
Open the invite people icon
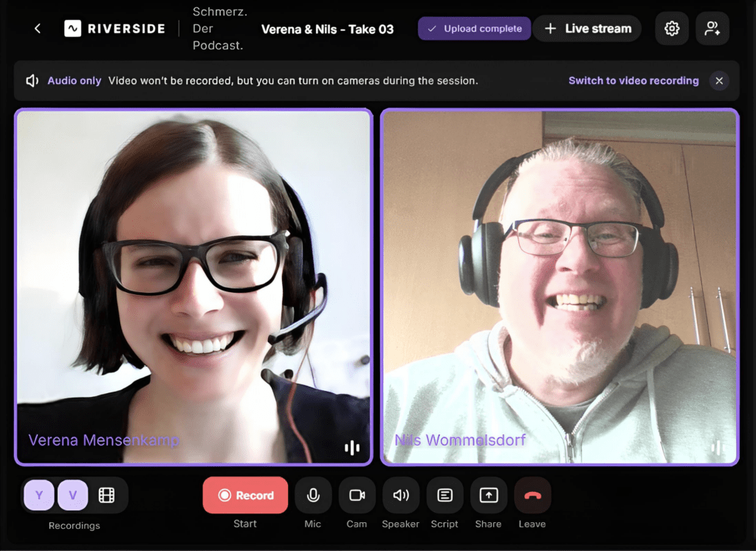[x=712, y=29]
